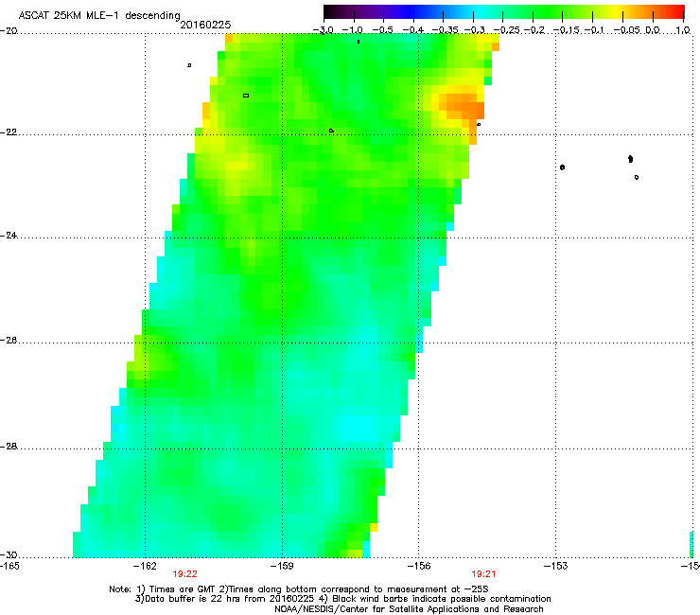Click the -0.5 color scale label

click(x=382, y=30)
